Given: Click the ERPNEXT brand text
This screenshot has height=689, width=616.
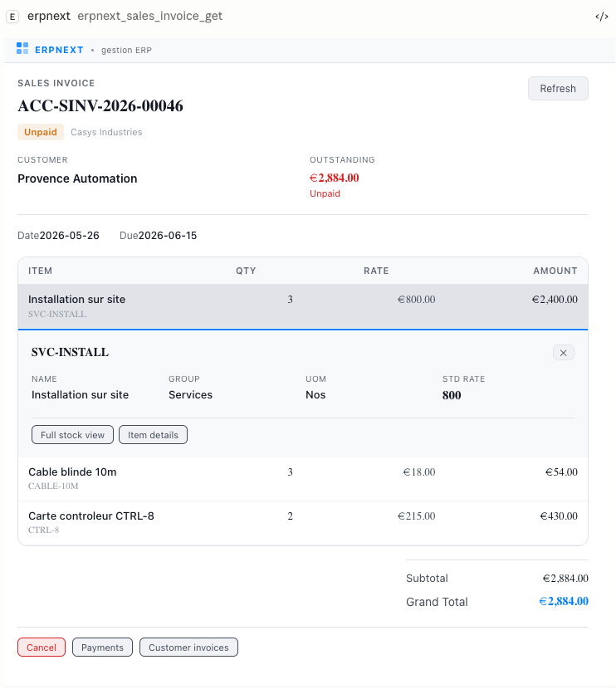Looking at the screenshot, I should pos(59,50).
